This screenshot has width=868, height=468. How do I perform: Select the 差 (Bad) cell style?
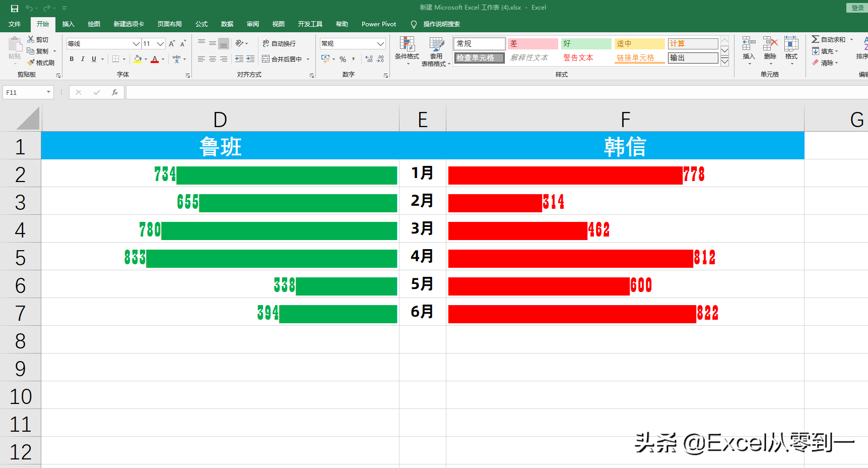tap(532, 44)
